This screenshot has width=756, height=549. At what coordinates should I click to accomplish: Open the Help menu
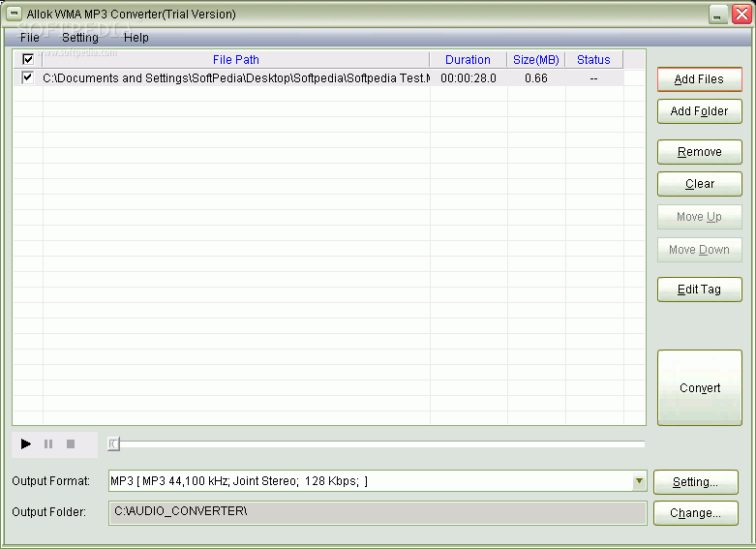coord(136,38)
